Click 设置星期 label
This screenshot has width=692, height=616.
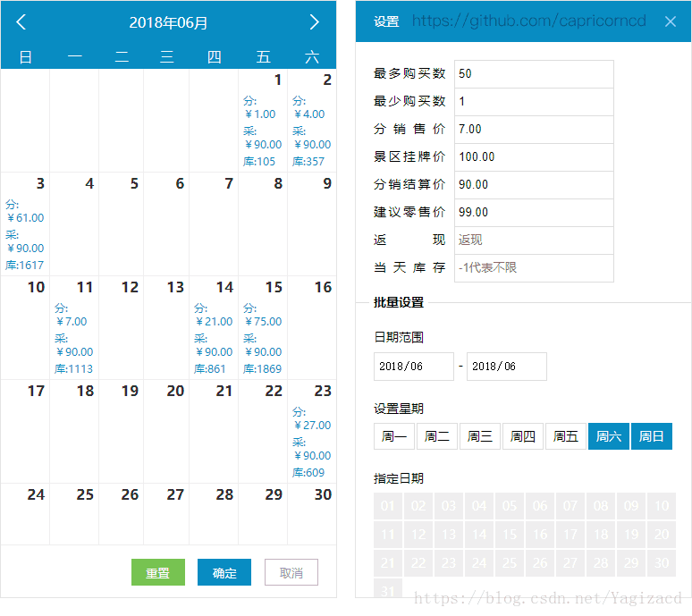(x=399, y=409)
